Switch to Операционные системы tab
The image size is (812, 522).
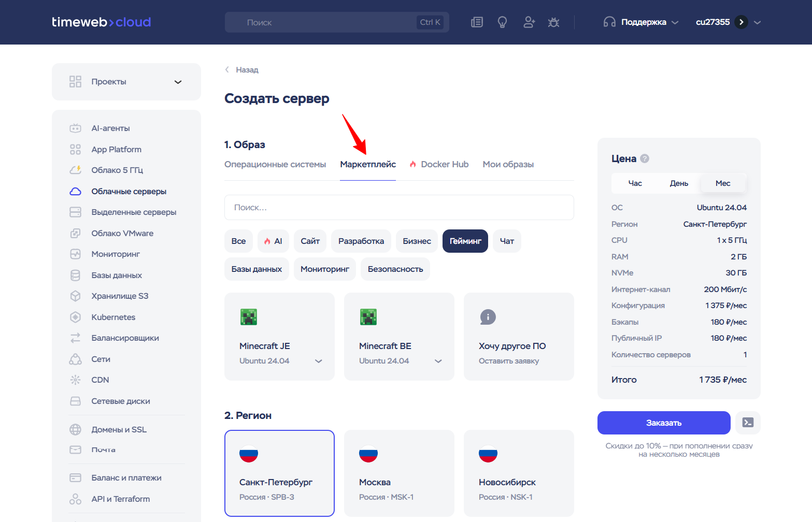tap(275, 164)
